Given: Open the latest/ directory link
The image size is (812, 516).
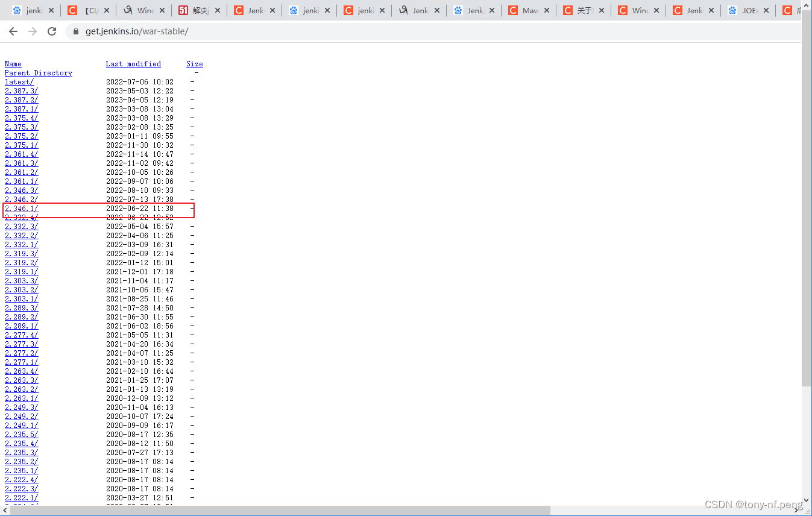Looking at the screenshot, I should [x=19, y=81].
